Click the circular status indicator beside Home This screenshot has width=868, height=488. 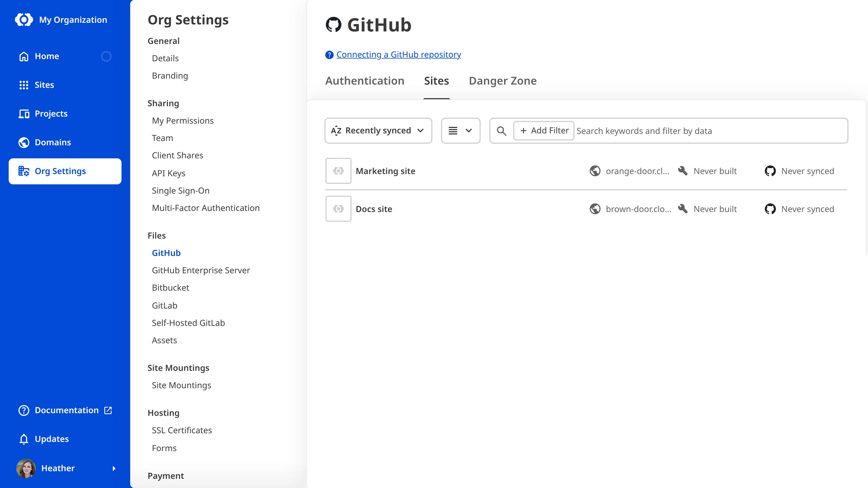point(106,56)
